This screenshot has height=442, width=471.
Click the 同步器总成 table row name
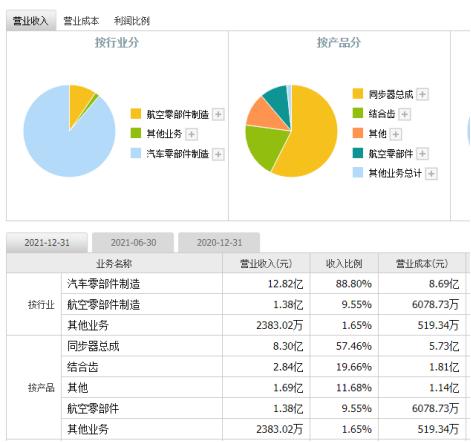(x=93, y=346)
